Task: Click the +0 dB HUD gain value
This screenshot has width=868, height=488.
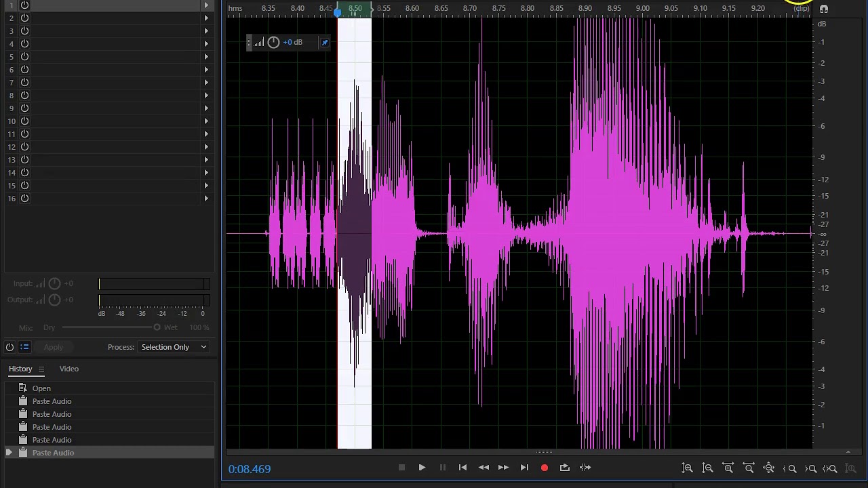Action: click(x=293, y=42)
